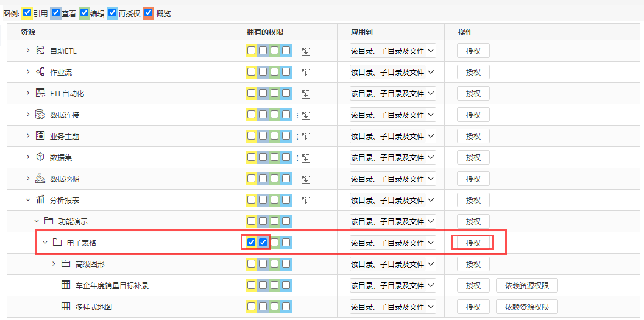The image size is (644, 320).
Task: Open 应用到 dropdown for 电子表格 row
Action: click(x=392, y=243)
